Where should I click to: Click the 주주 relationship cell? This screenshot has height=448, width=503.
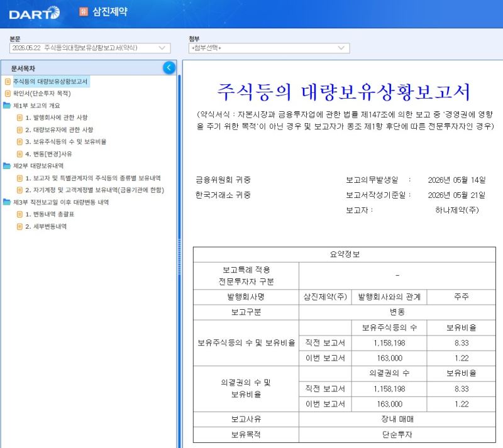(x=462, y=297)
